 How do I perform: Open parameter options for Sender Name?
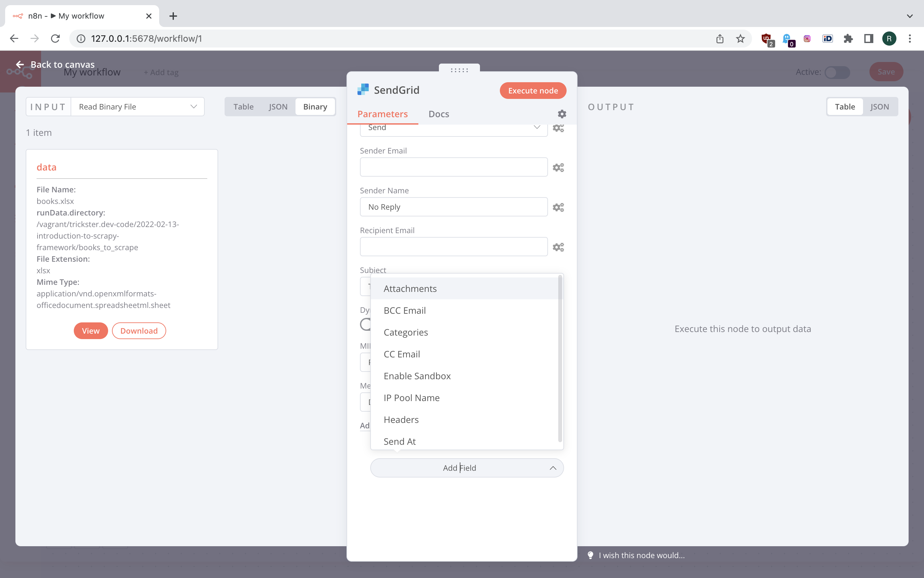(x=558, y=207)
